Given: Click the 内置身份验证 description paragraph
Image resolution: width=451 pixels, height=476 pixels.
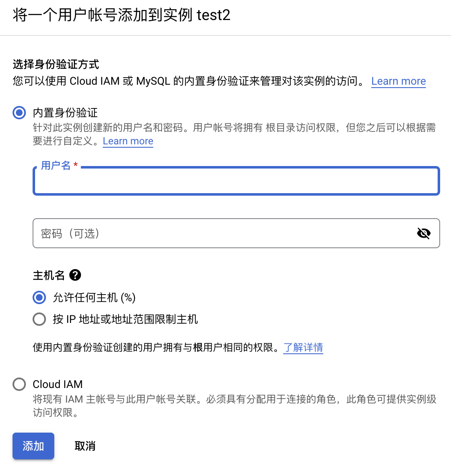Looking at the screenshot, I should point(234,128).
